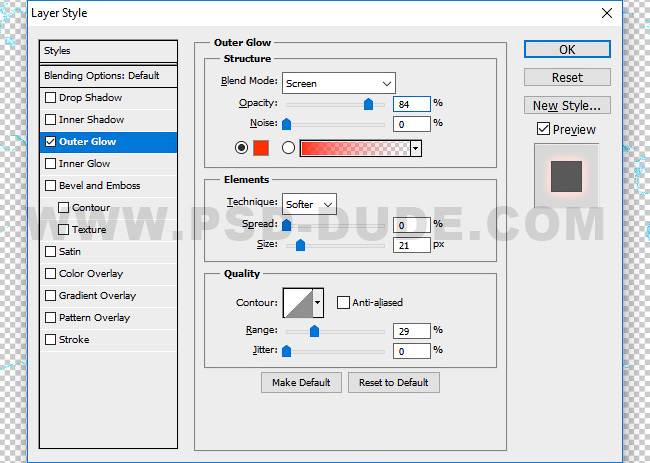This screenshot has height=463, width=650.
Task: Click the Spread value field
Action: (412, 225)
